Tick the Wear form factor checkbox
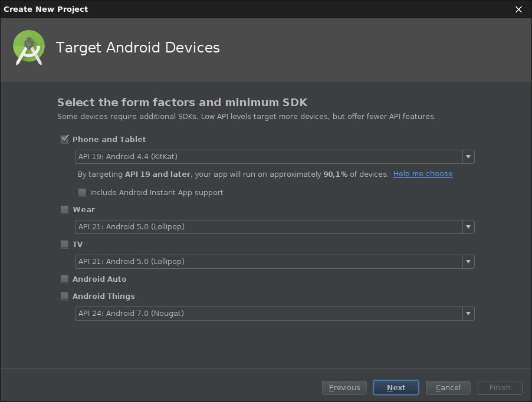 click(x=65, y=210)
